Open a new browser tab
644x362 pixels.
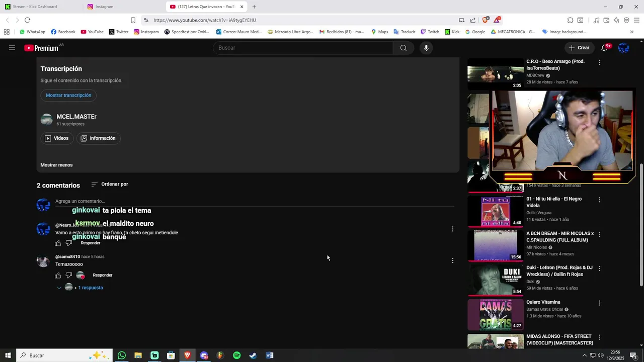click(x=254, y=7)
